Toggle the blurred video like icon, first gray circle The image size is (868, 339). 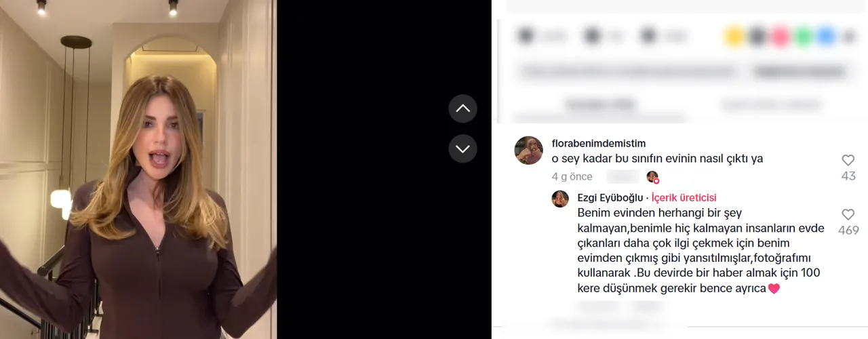[526, 36]
